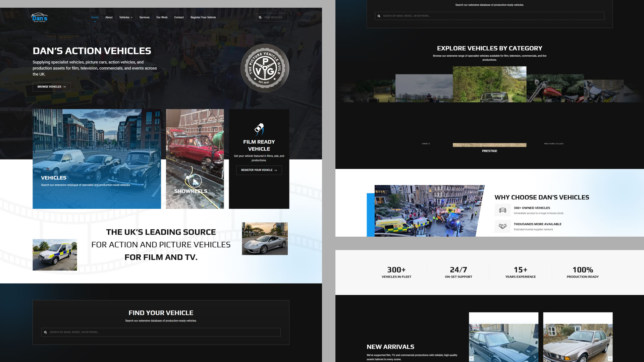Viewport: 644px width, 362px height.
Task: Click the car icon above Film Ready Vehicle
Action: coord(259,129)
